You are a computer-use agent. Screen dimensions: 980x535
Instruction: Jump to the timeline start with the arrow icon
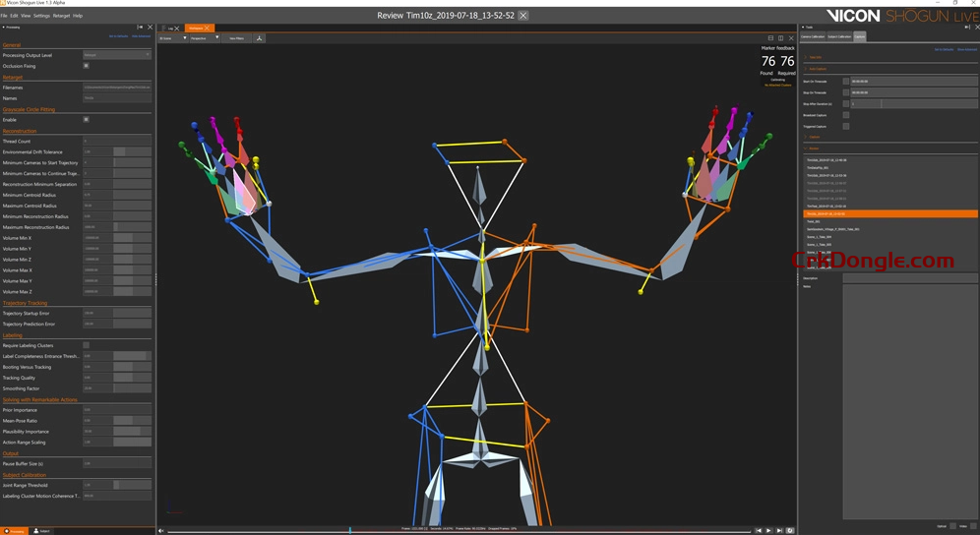tap(162, 530)
